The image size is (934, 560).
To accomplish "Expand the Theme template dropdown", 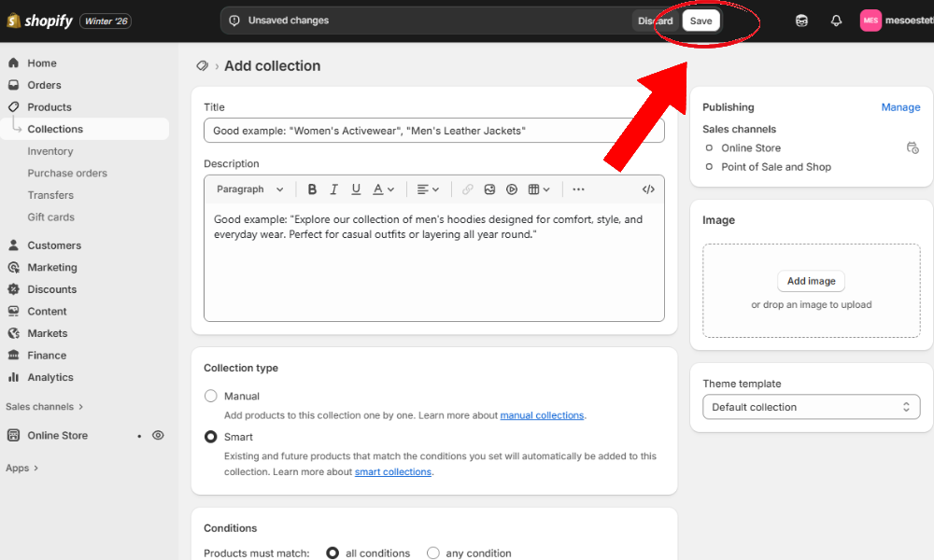I will [811, 407].
